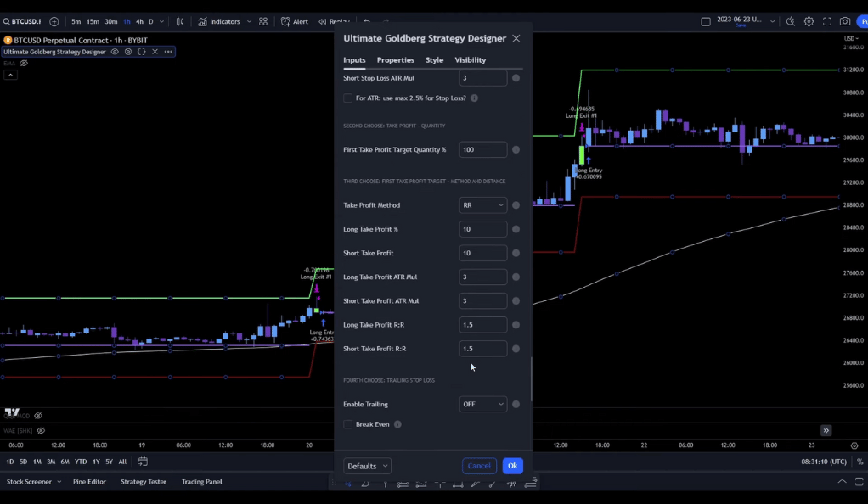Undo the last chart action
Viewport: 868px width, 504px height.
(366, 21)
